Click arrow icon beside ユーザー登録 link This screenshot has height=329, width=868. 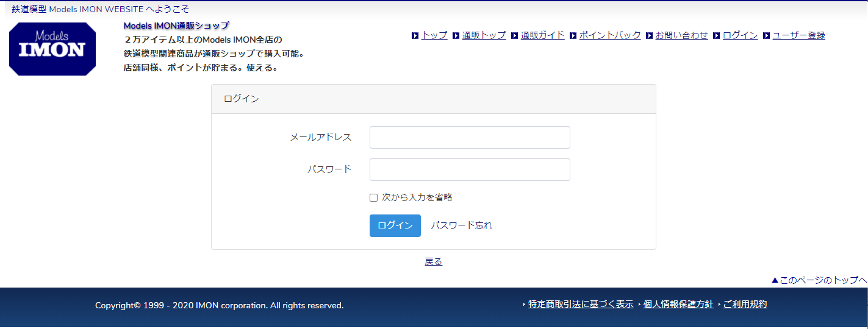pyautogui.click(x=767, y=36)
